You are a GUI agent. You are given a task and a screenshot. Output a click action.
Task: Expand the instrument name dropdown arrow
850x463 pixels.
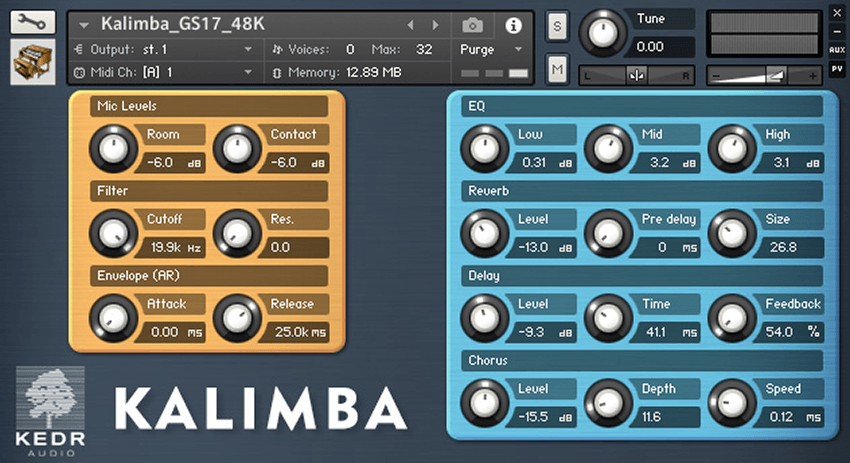[83, 25]
